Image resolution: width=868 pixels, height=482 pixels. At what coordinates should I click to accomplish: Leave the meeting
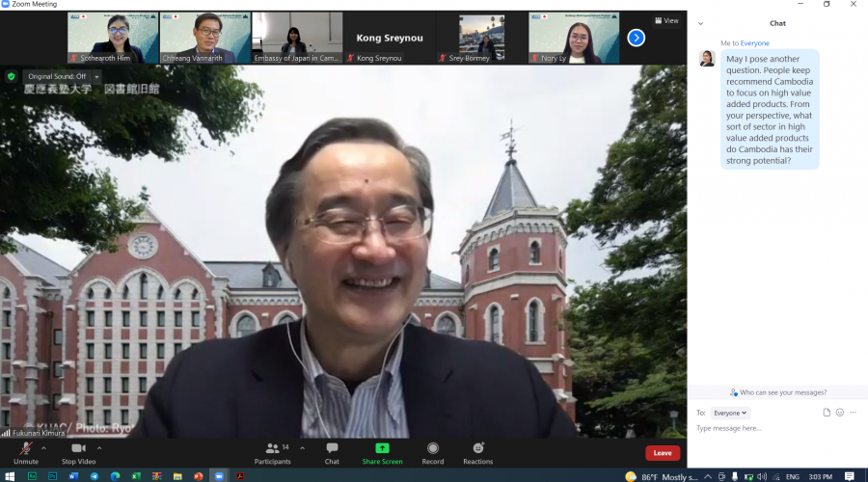663,453
